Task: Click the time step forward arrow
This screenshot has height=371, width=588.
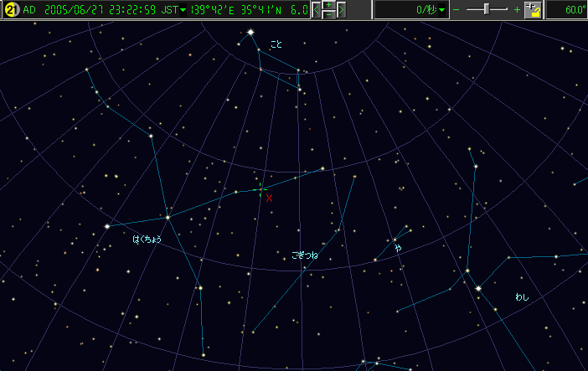Action: click(x=341, y=10)
